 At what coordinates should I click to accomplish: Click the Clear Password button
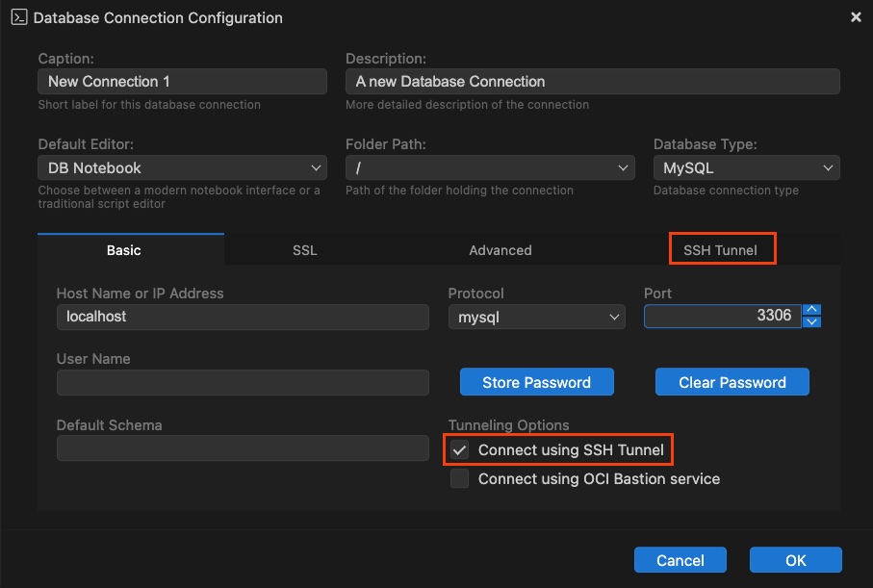[732, 382]
